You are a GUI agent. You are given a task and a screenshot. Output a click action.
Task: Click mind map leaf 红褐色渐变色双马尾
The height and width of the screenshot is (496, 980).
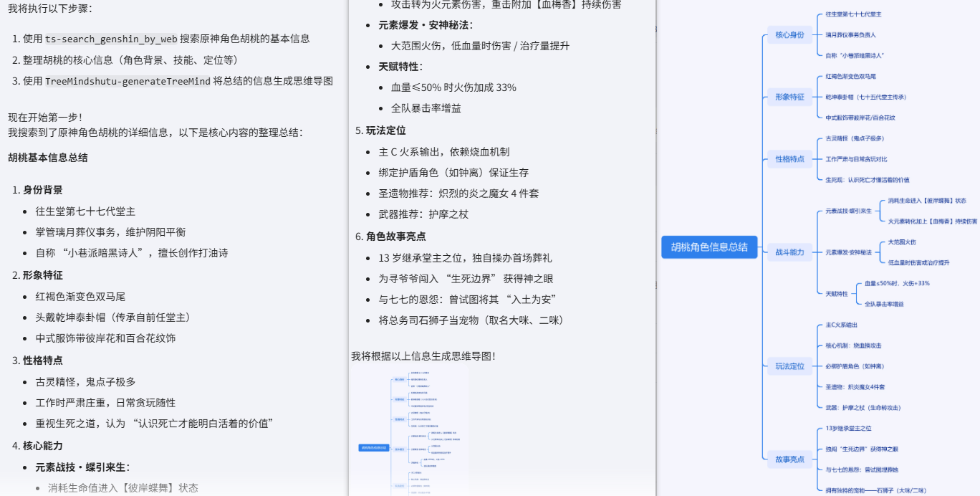850,76
